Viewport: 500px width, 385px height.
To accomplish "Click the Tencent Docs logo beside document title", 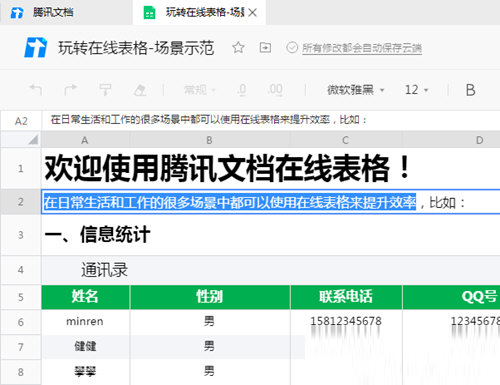I will tap(36, 47).
